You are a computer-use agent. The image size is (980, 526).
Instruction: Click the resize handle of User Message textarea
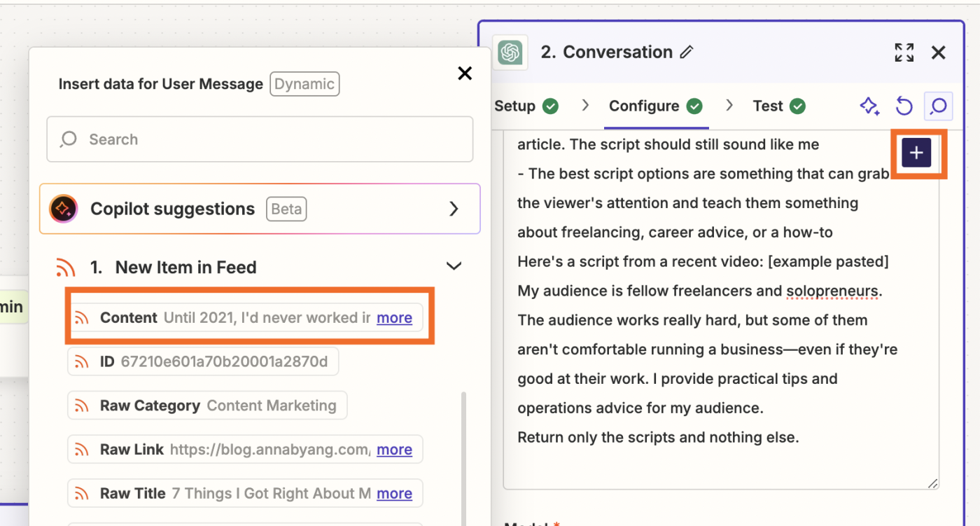pyautogui.click(x=932, y=483)
